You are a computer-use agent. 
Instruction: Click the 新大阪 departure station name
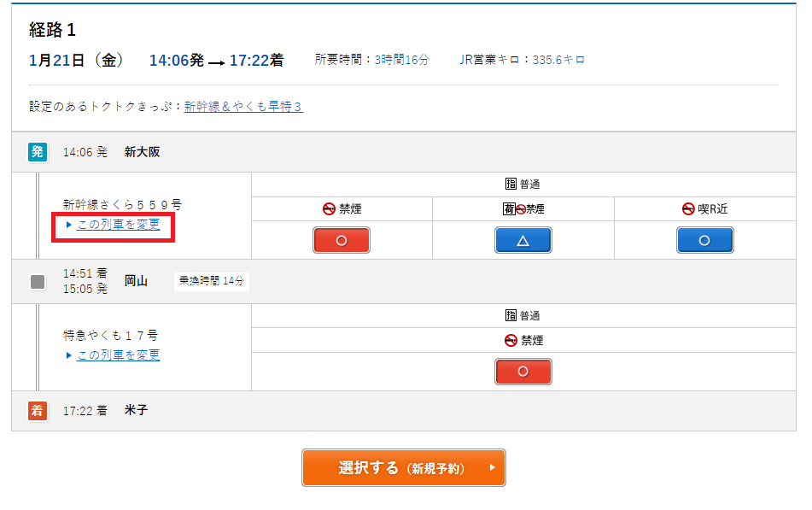(142, 152)
